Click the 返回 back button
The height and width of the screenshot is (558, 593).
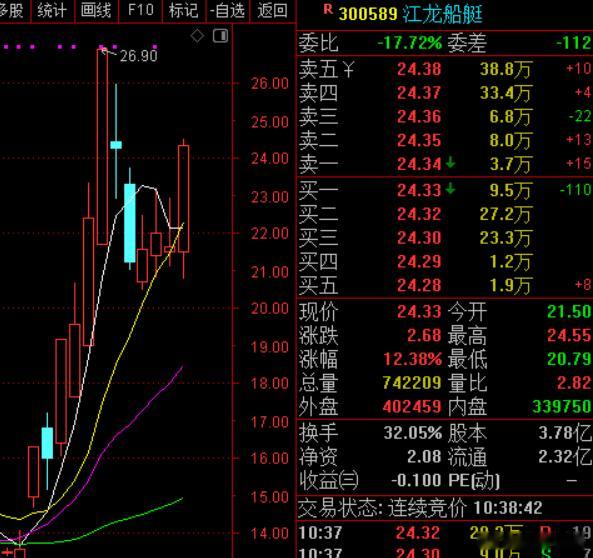[x=272, y=11]
